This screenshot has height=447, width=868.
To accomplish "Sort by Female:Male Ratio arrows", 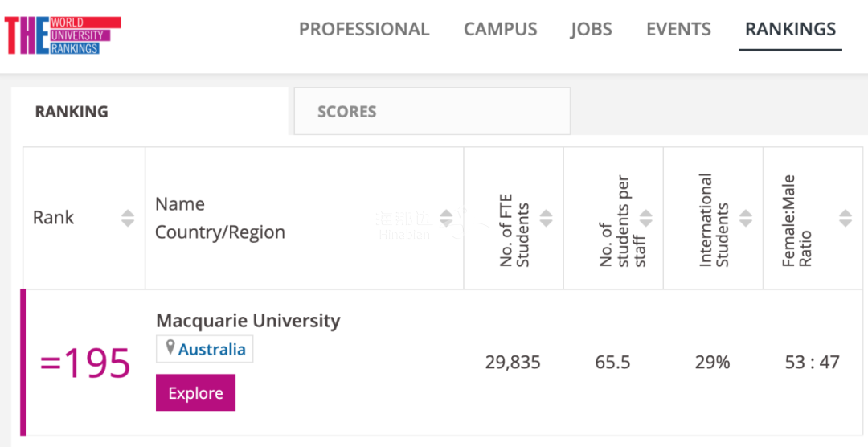I will (845, 218).
